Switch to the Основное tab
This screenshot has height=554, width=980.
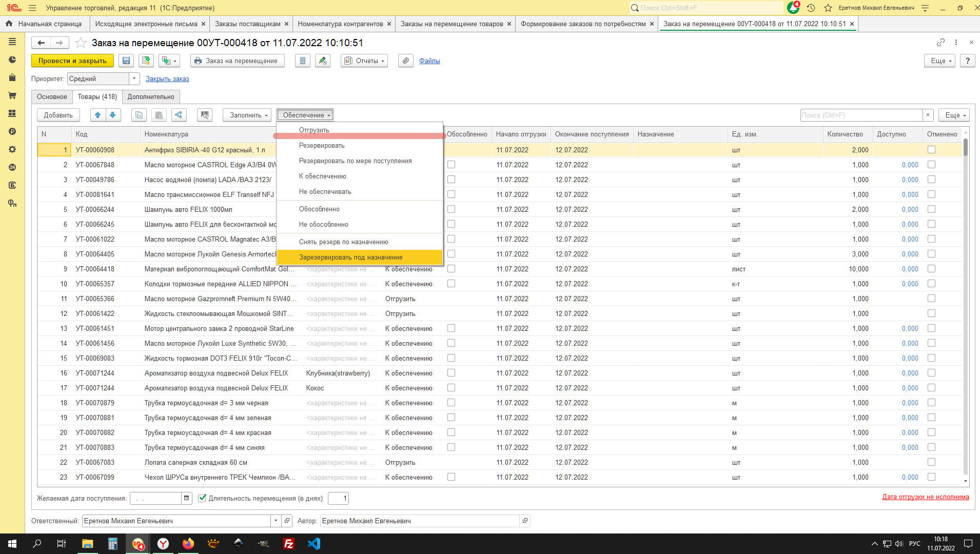pyautogui.click(x=52, y=96)
